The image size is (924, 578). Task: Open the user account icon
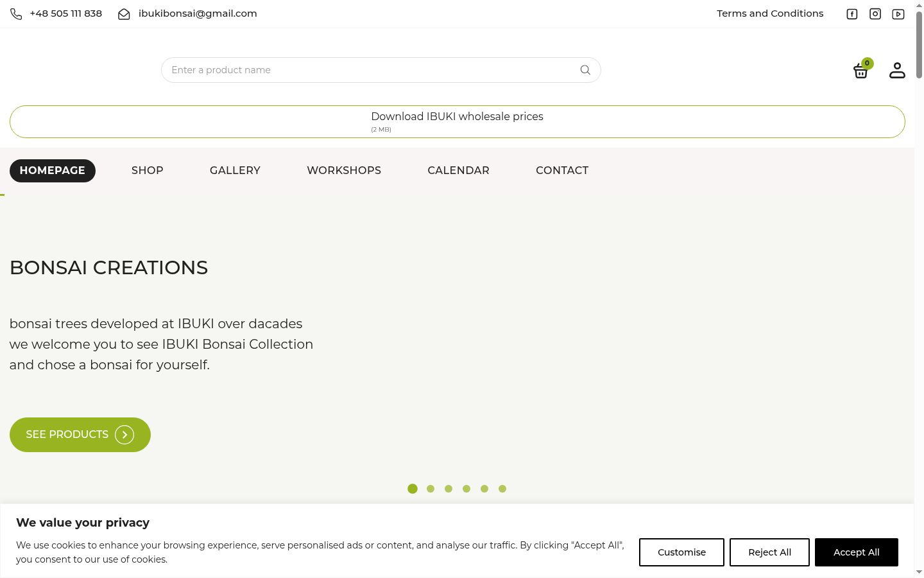[897, 70]
